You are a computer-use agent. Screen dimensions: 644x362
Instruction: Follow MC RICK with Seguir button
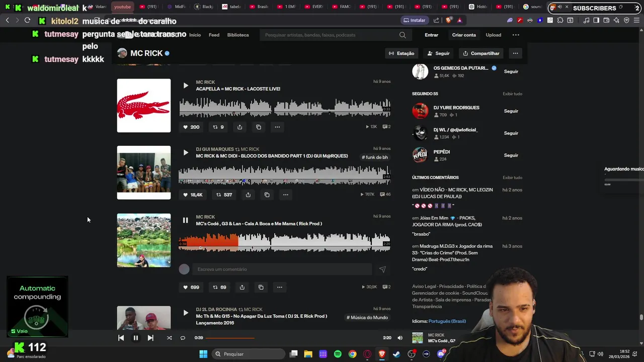pos(438,53)
